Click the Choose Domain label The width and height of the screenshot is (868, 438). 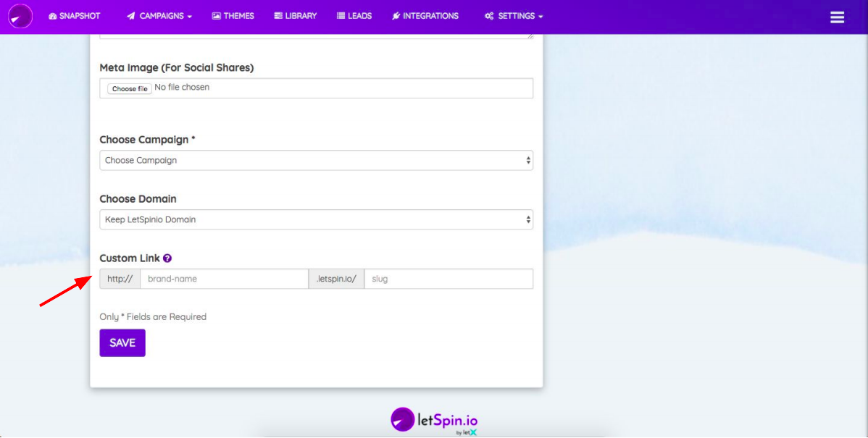tap(138, 198)
